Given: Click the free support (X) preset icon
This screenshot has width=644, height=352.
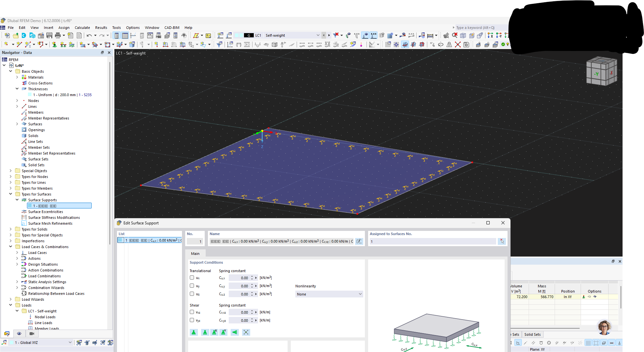Looking at the screenshot, I should (246, 332).
